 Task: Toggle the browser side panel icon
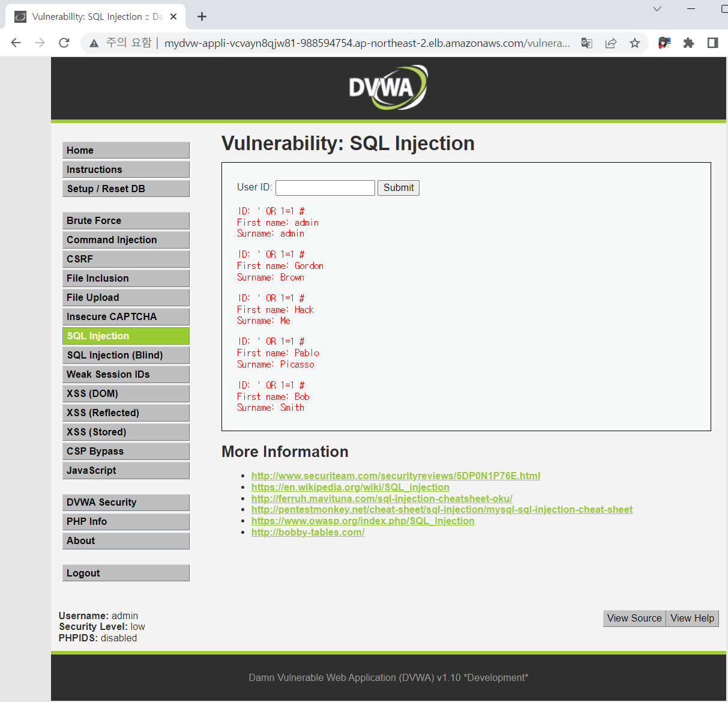[x=712, y=43]
